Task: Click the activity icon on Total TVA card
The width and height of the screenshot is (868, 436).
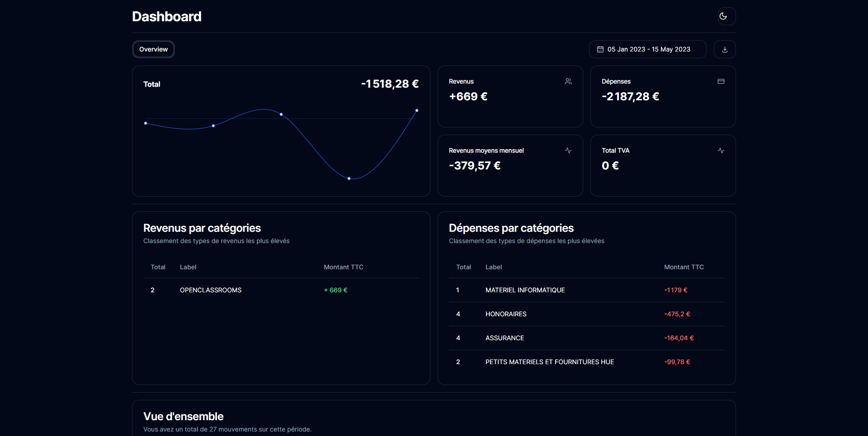Action: pos(721,150)
